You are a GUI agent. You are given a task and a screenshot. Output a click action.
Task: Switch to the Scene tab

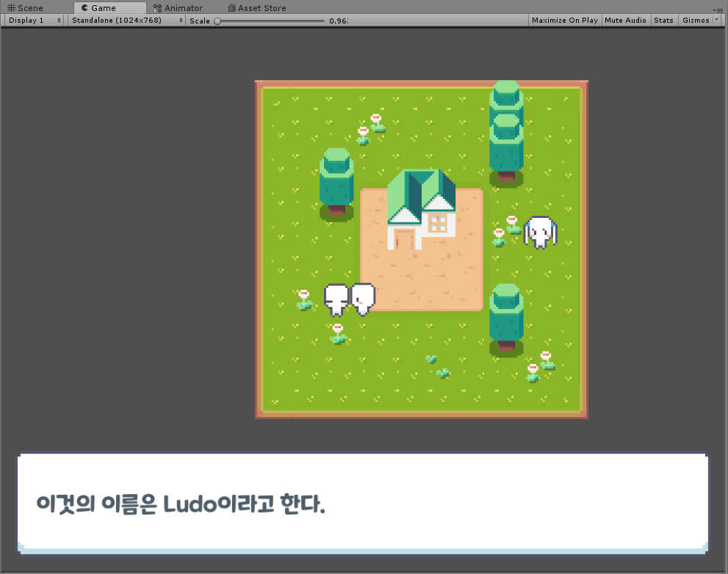tap(26, 8)
